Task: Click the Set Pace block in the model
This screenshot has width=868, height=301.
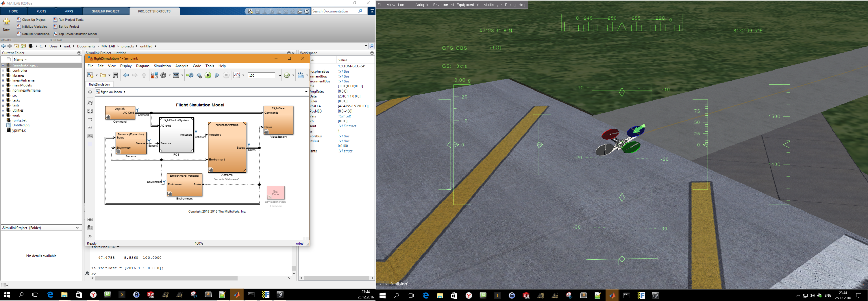Action: [x=275, y=193]
